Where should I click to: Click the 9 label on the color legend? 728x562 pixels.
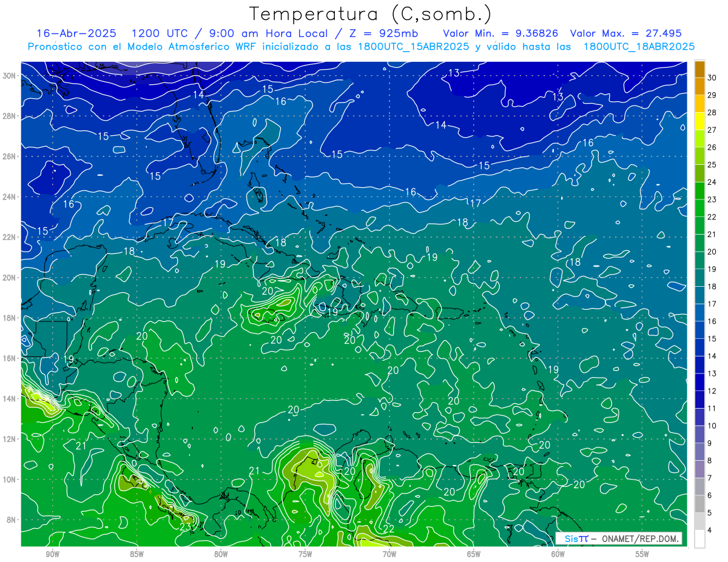(x=710, y=443)
